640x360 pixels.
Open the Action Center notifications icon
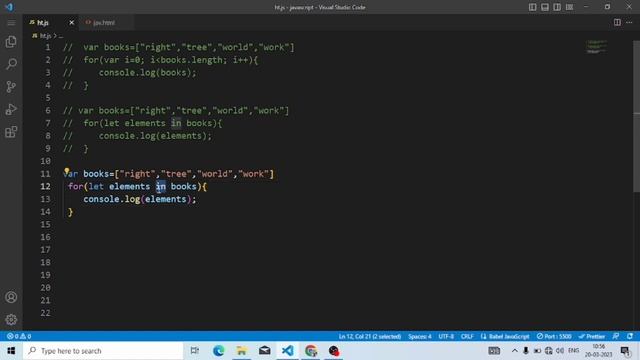point(625,351)
